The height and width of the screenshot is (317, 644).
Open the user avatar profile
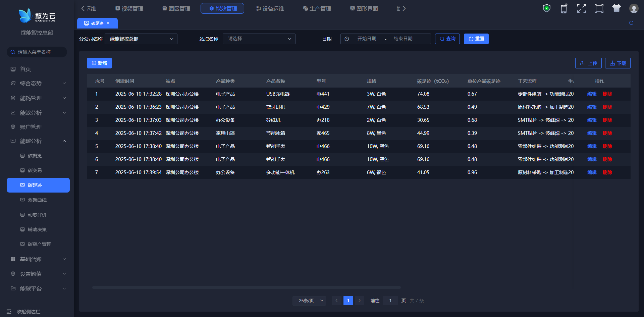[634, 8]
